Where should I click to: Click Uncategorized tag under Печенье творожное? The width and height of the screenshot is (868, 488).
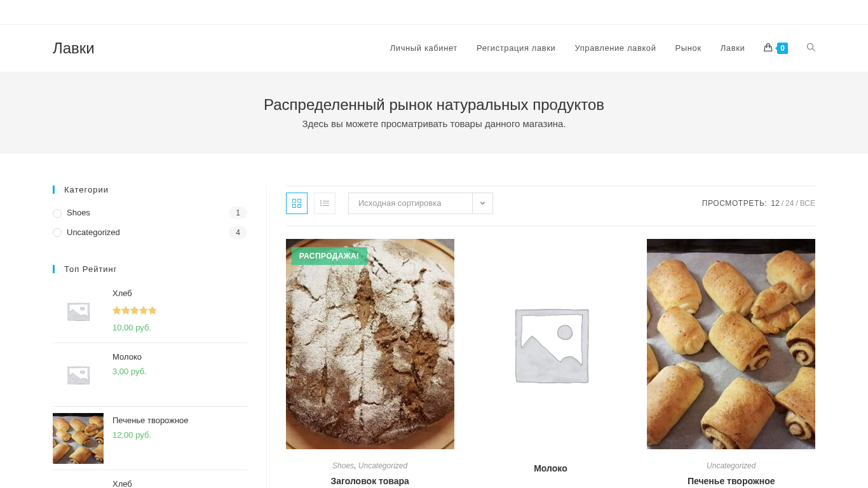tap(731, 466)
